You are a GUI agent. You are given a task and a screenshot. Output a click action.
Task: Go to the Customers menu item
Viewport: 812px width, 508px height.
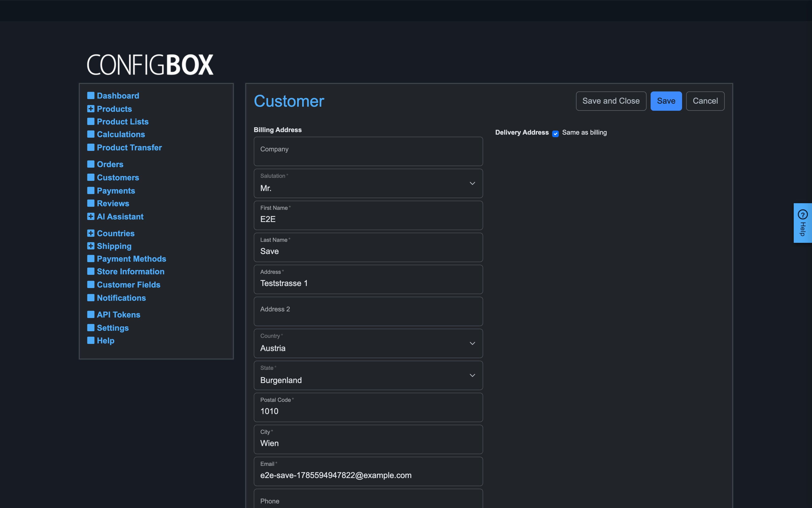(118, 177)
